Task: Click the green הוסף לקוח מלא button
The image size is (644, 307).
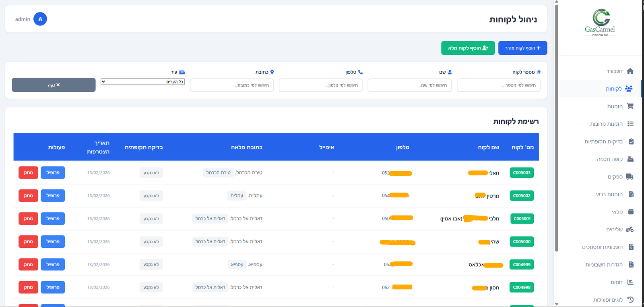Action: (468, 48)
